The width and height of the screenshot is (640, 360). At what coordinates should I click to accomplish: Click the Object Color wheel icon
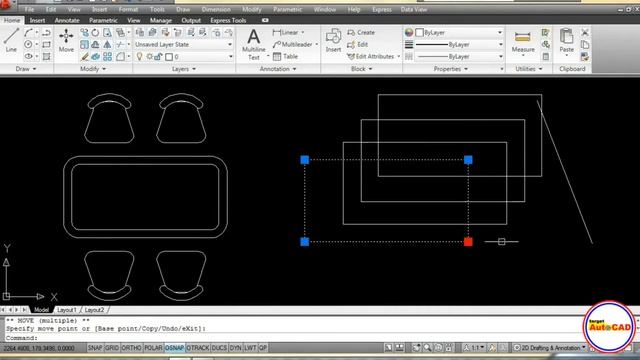pos(409,33)
